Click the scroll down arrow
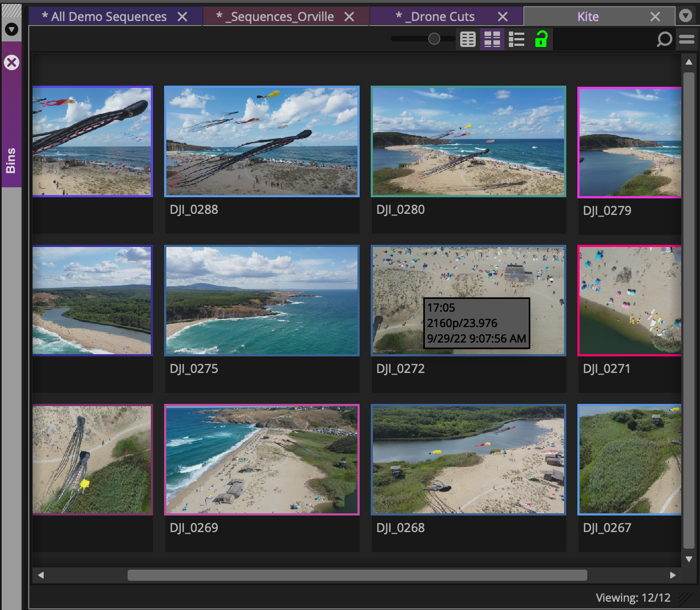The width and height of the screenshot is (700, 610). point(689,559)
